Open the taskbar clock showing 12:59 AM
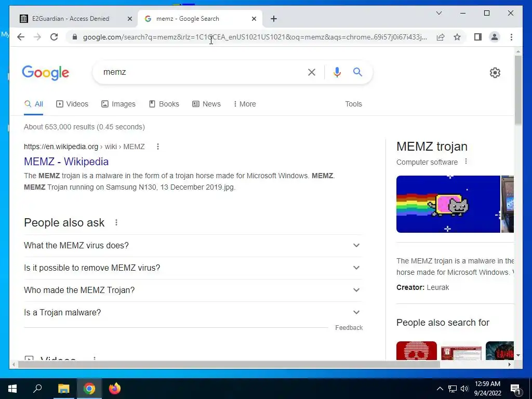532x399 pixels. 487,389
